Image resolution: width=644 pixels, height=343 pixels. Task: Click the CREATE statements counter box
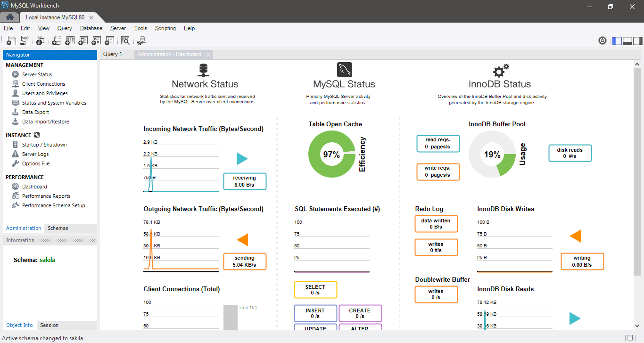click(x=360, y=313)
